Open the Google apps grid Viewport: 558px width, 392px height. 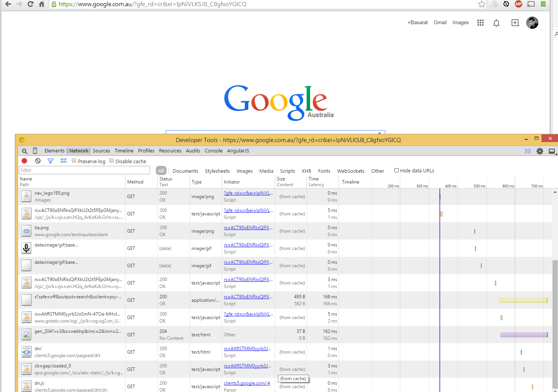(480, 23)
